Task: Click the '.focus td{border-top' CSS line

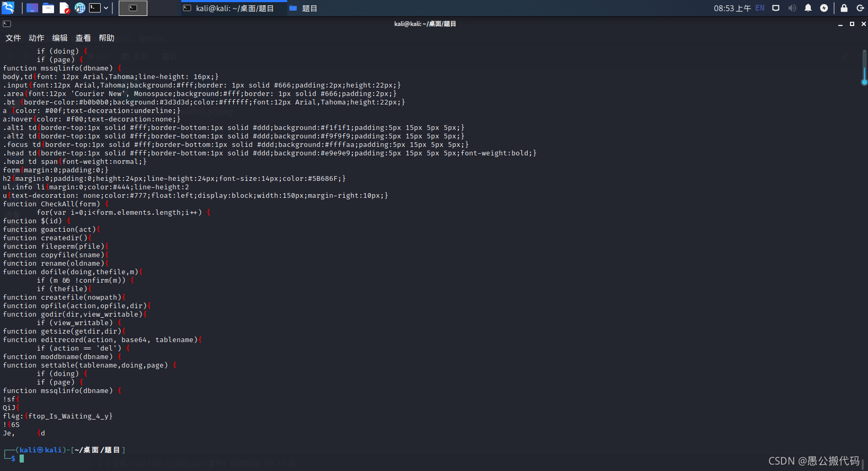Action: [x=236, y=145]
